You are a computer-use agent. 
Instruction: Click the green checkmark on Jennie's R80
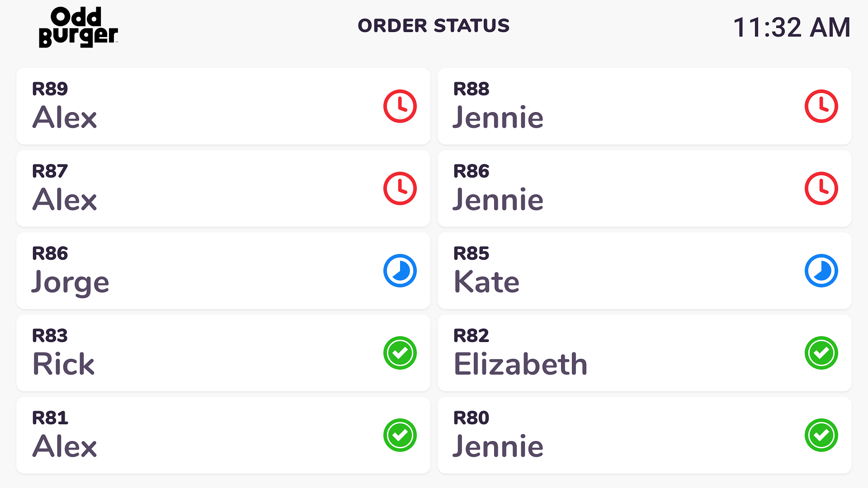click(x=821, y=435)
